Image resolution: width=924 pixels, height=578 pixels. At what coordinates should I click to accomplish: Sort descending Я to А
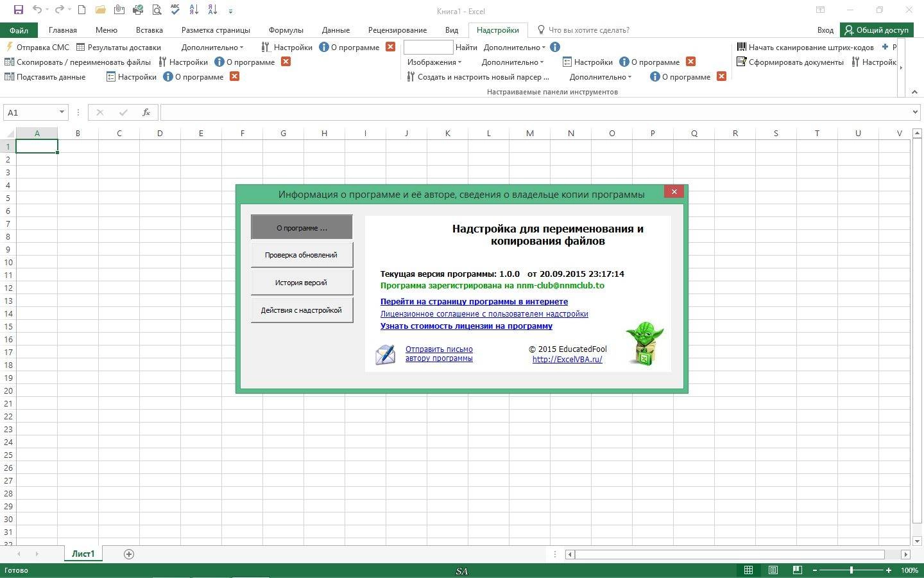[x=213, y=10]
